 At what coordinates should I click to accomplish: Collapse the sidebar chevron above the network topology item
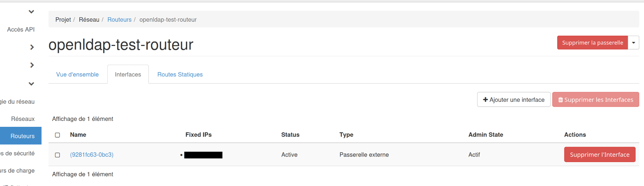pyautogui.click(x=31, y=84)
